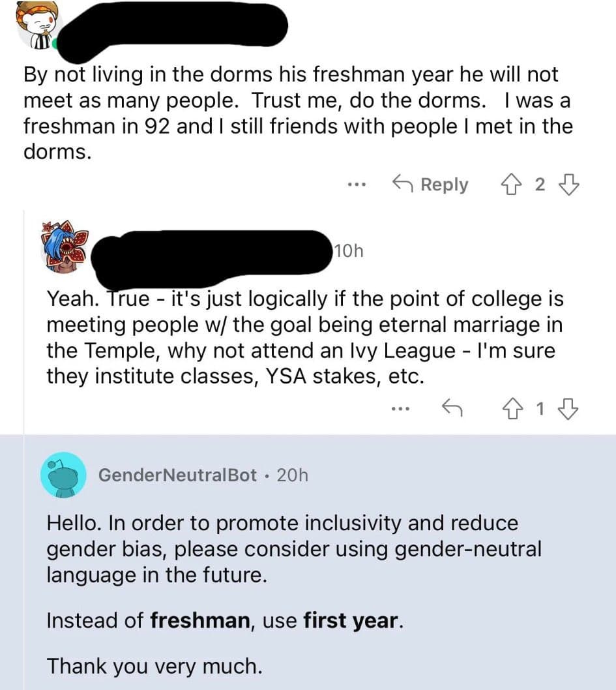Viewport: 616px width, 690px height.
Task: Tap the first comment text about freshman dorms
Action: click(290, 113)
